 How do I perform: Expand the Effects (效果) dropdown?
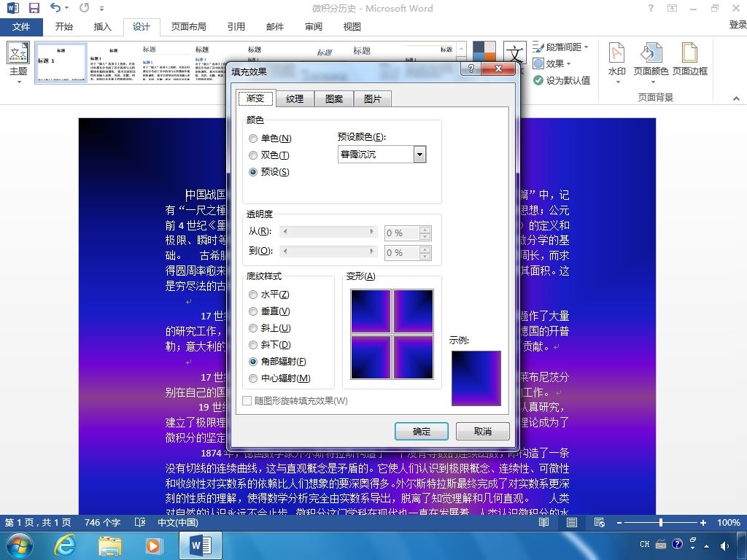tap(568, 64)
